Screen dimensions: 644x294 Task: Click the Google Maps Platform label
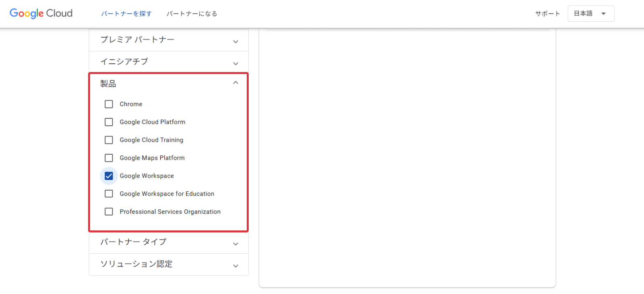click(x=152, y=158)
